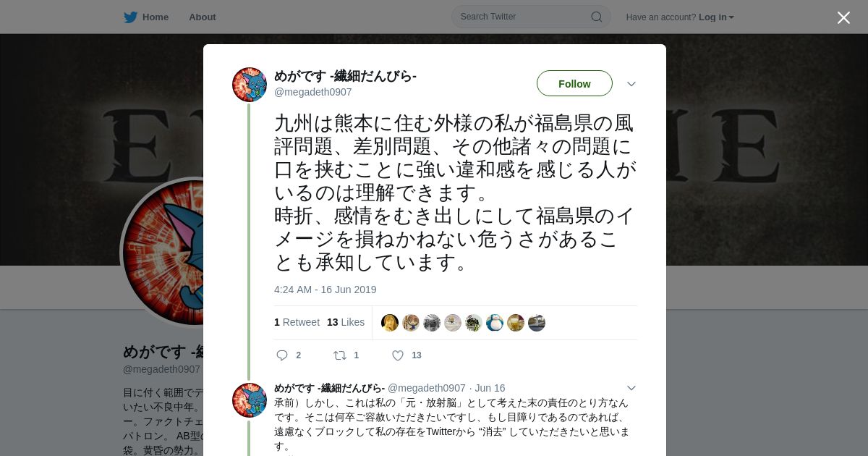Open the tweet timestamp 16 Jun 2019

pyautogui.click(x=325, y=290)
